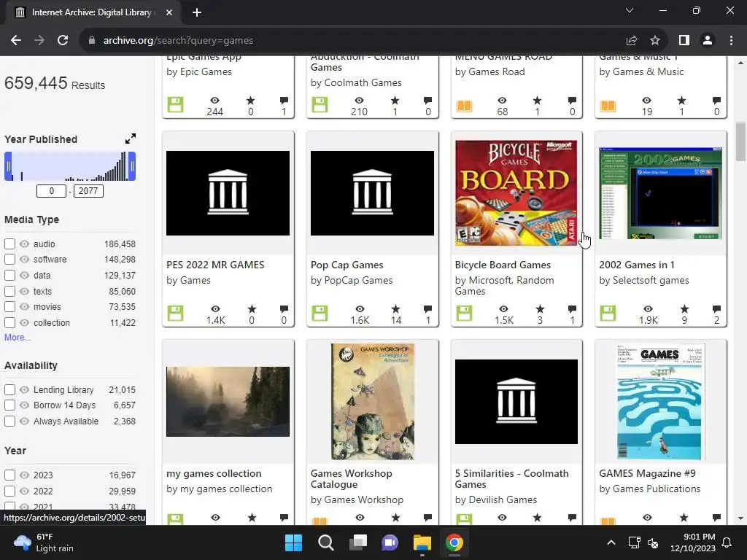Click the page vertical scrollbar thumb

[740, 142]
